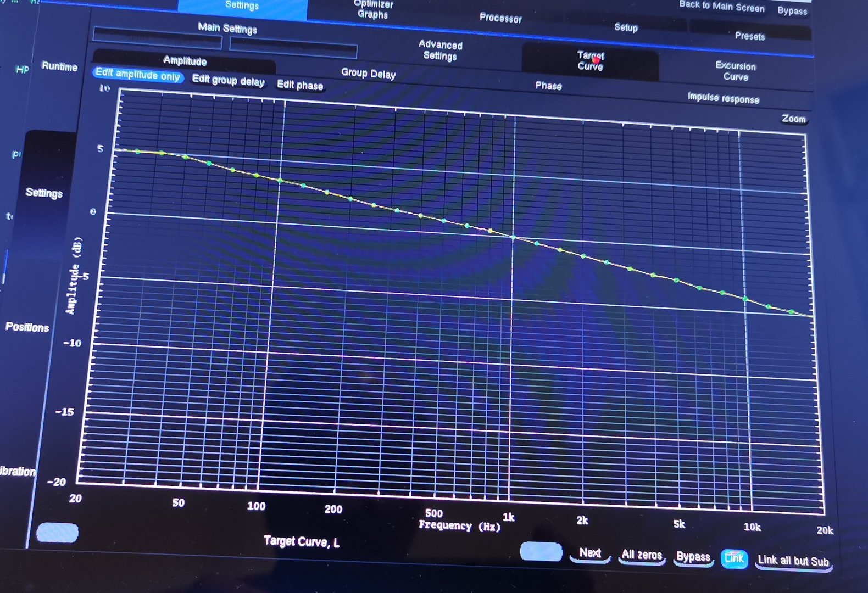Click the Frequency (Hz) axis label
This screenshot has width=868, height=593.
(459, 525)
